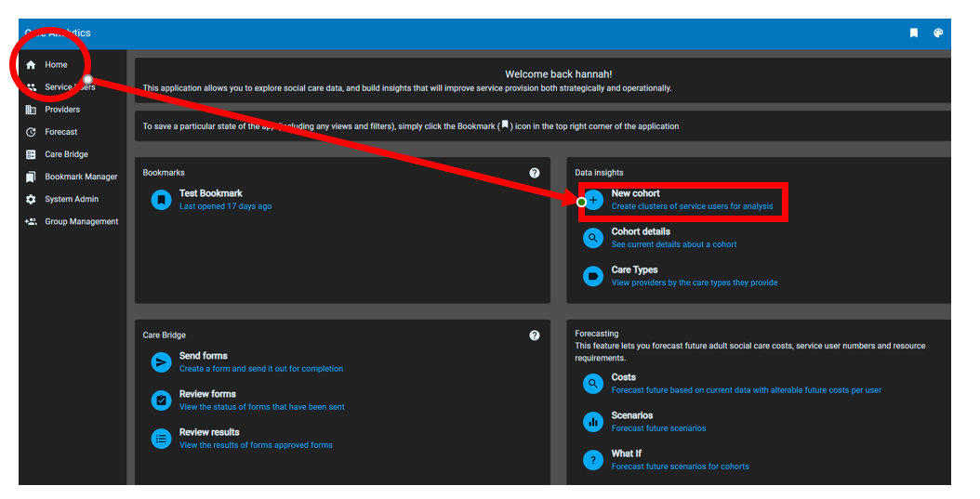This screenshot has height=499, width=980.
Task: Click the Providers building icon
Action: (x=31, y=110)
